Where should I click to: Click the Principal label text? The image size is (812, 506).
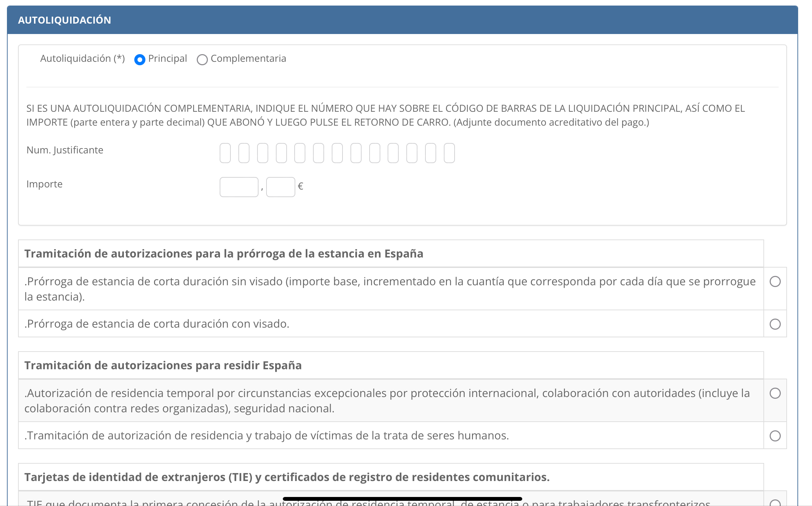pyautogui.click(x=167, y=58)
